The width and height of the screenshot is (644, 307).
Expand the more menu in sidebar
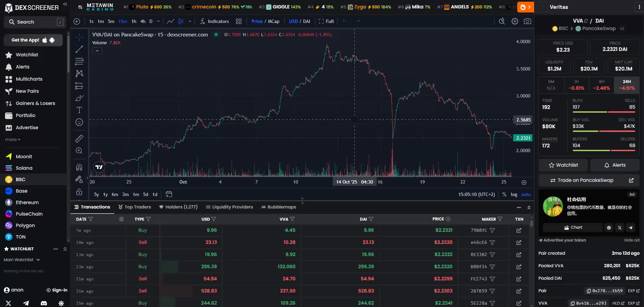tap(12, 140)
